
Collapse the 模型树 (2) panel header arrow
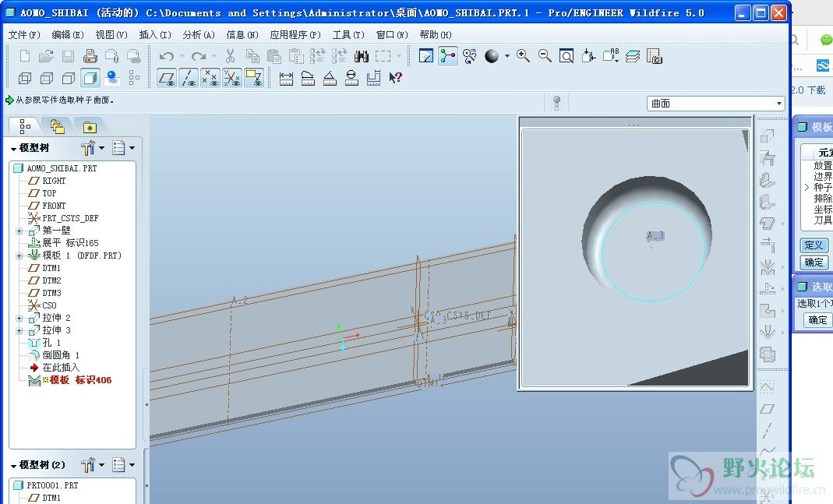pos(13,466)
